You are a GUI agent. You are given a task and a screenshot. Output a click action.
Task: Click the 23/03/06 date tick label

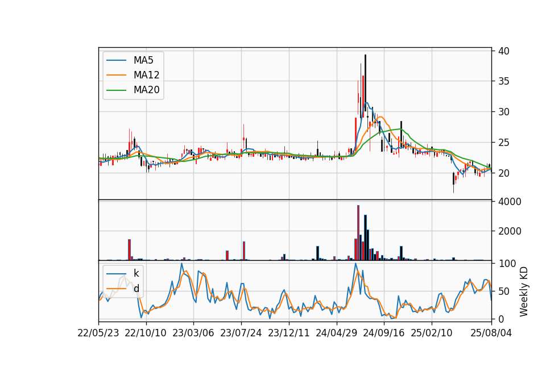[193, 333]
